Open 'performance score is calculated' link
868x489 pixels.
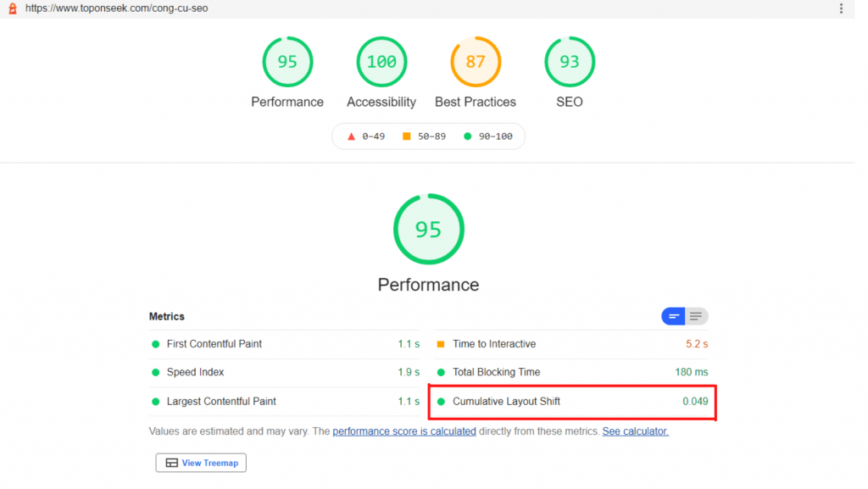point(404,431)
